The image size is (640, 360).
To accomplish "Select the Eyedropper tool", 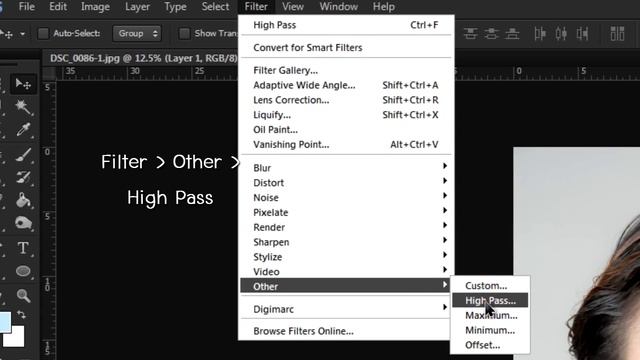I will pos(23,130).
